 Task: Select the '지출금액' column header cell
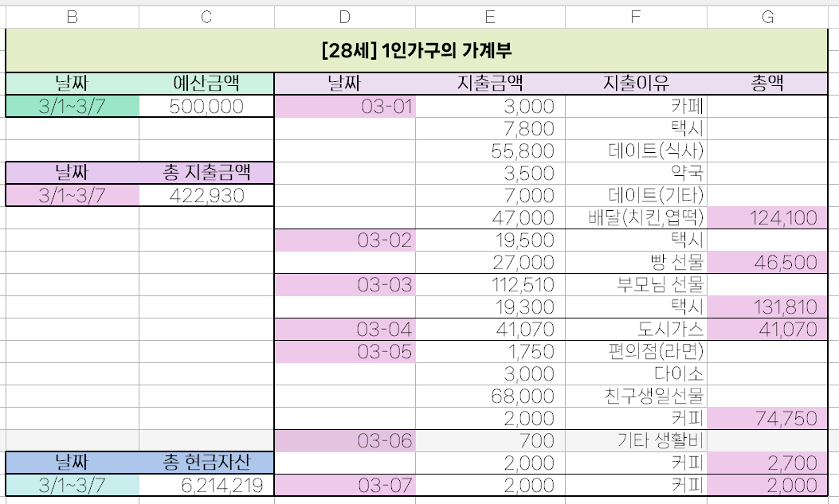tap(490, 84)
